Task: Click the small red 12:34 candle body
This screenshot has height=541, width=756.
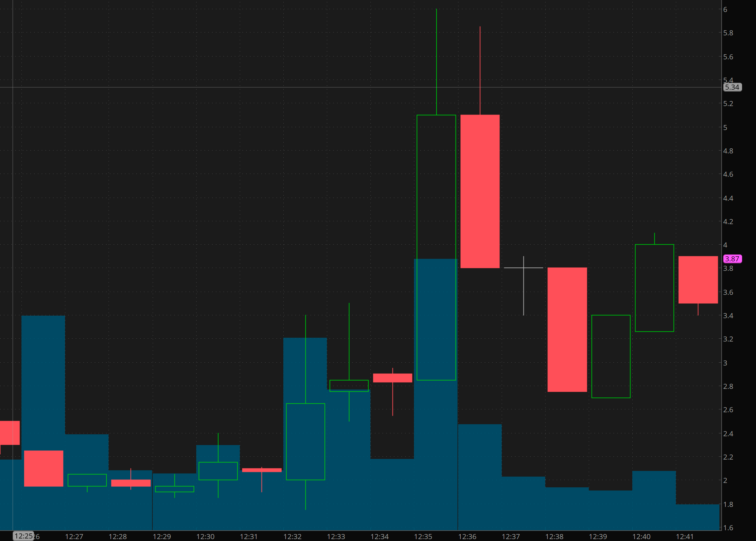Action: pos(393,378)
